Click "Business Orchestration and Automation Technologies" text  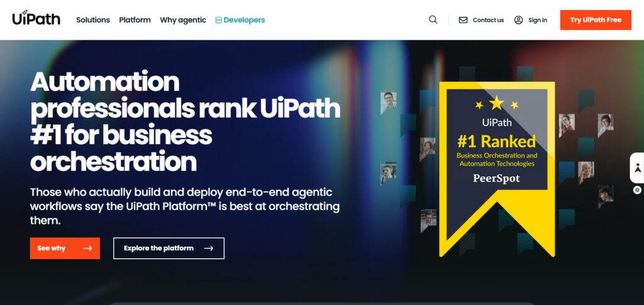(497, 159)
